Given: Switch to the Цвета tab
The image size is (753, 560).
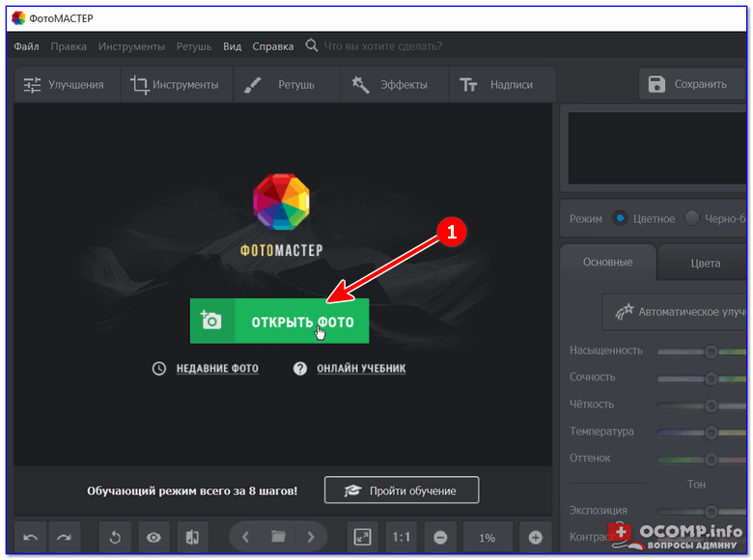Looking at the screenshot, I should pyautogui.click(x=705, y=263).
